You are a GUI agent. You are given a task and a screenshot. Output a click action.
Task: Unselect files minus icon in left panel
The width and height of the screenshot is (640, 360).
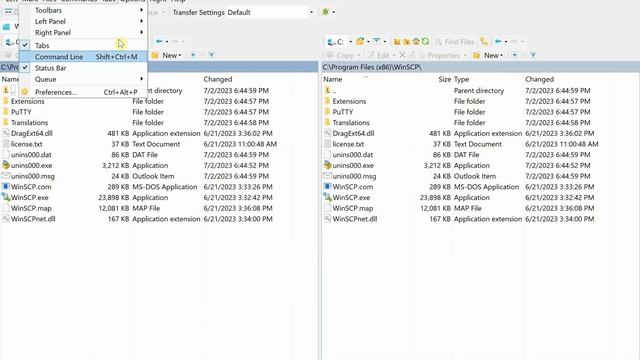(x=202, y=55)
